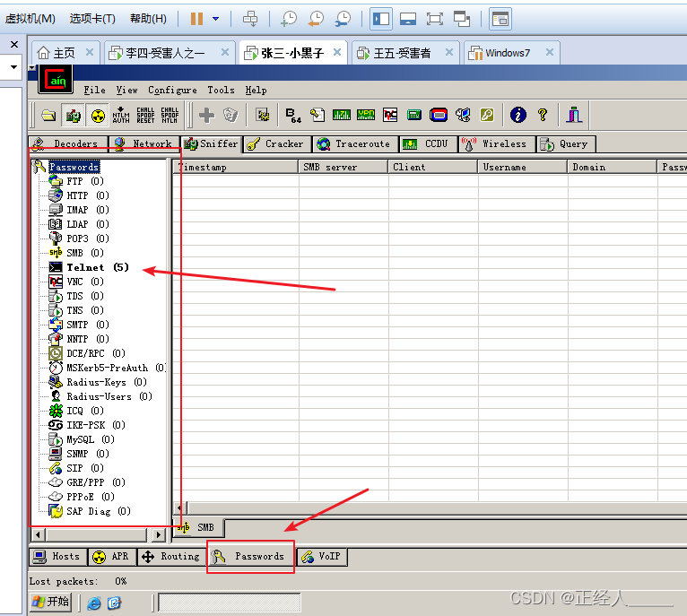This screenshot has height=616, width=687.
Task: Open the Configure menu
Action: tap(172, 90)
